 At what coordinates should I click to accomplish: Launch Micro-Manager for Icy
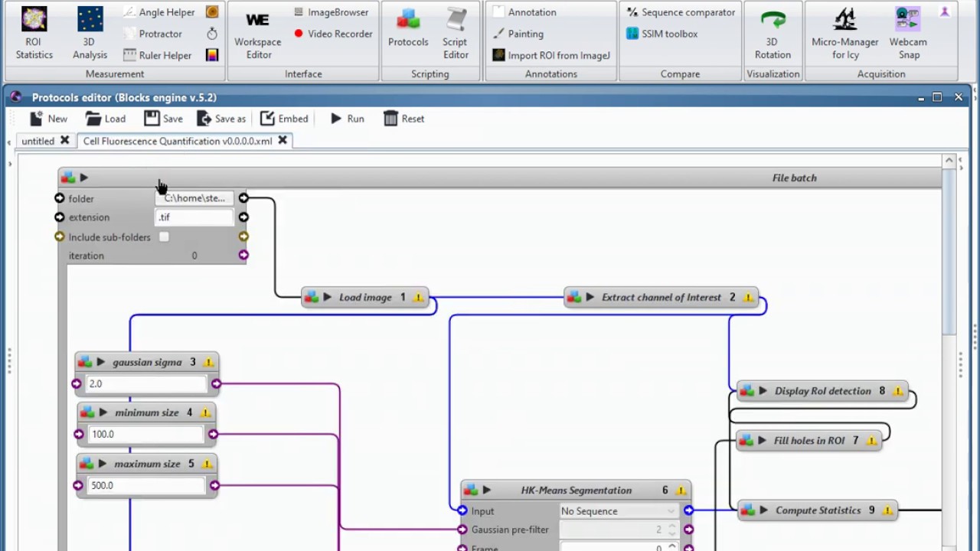coord(845,32)
